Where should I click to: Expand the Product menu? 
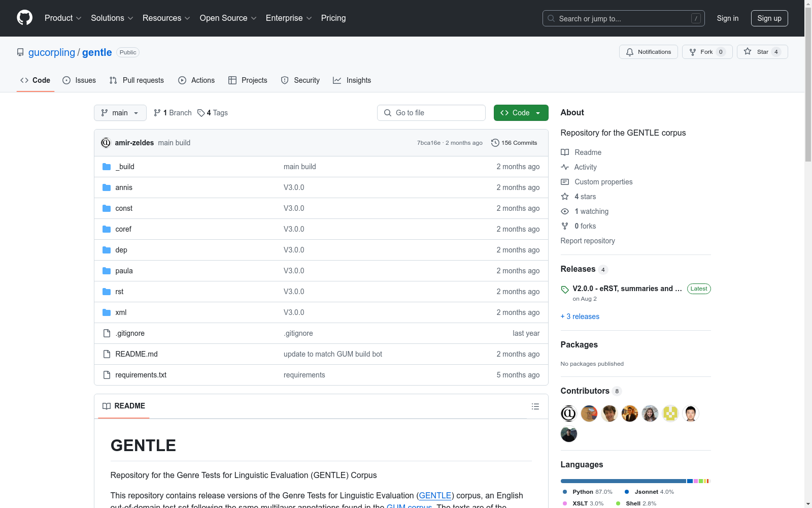(63, 18)
